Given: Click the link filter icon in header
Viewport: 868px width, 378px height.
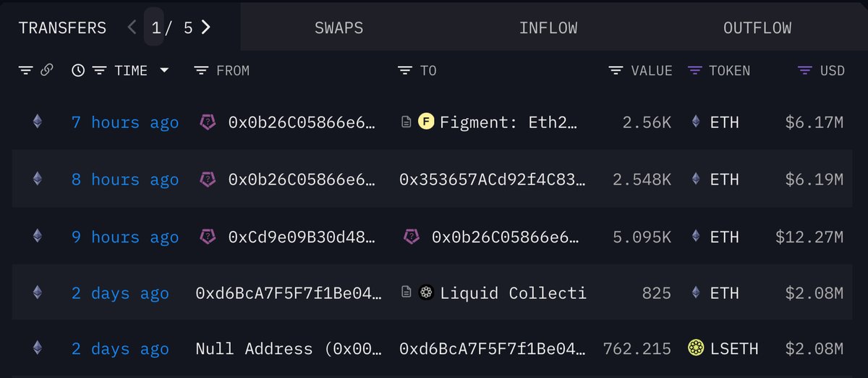Looking at the screenshot, I should (x=46, y=70).
